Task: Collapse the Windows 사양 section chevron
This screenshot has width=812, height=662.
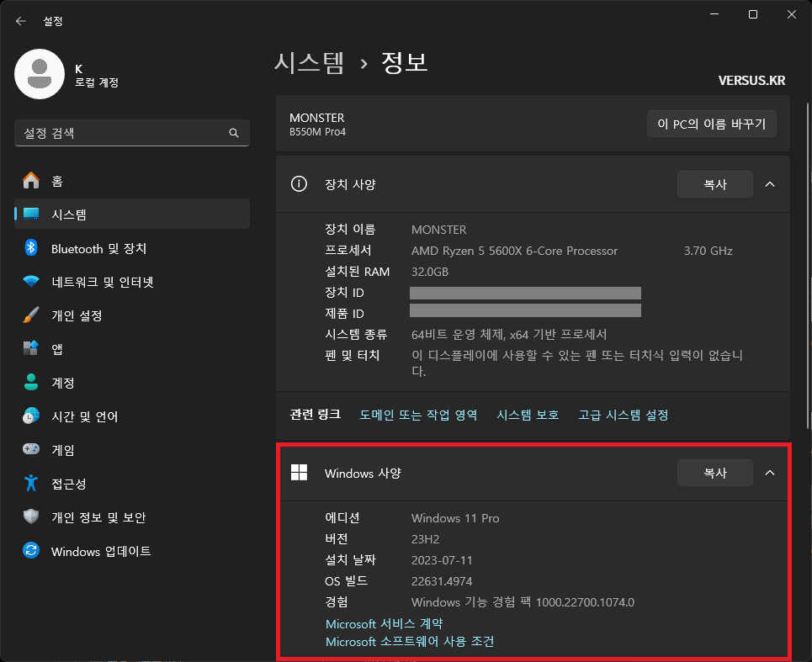Action: (x=770, y=473)
